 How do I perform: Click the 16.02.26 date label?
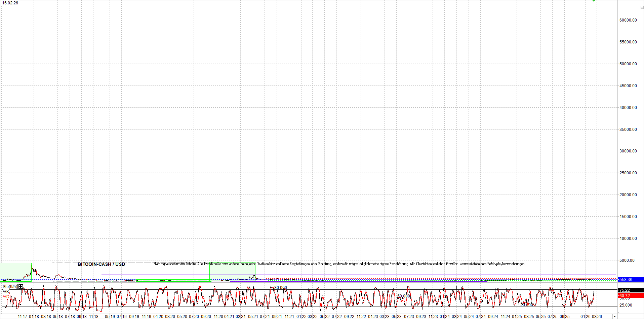point(10,3)
